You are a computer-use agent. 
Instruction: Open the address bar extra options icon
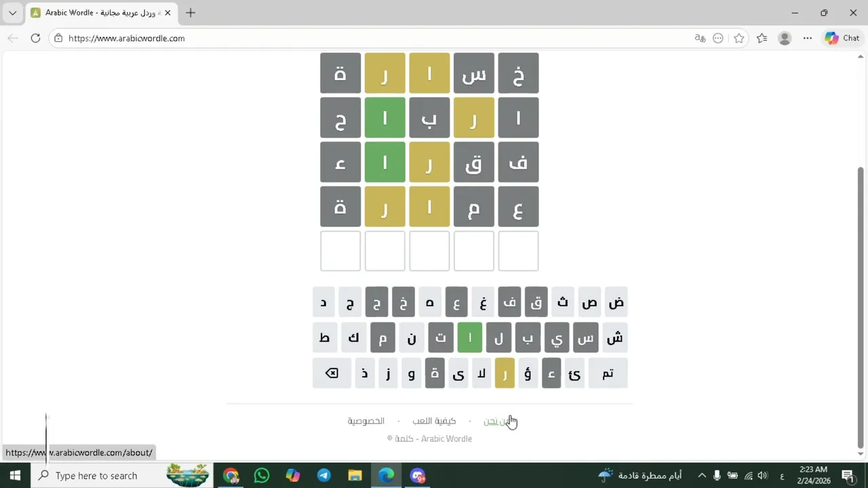pyautogui.click(x=719, y=39)
